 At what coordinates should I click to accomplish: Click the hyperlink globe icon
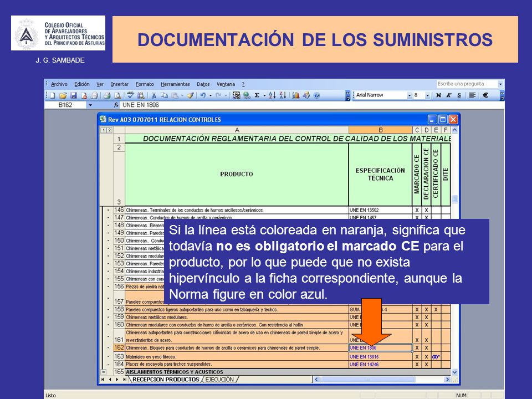[247, 95]
